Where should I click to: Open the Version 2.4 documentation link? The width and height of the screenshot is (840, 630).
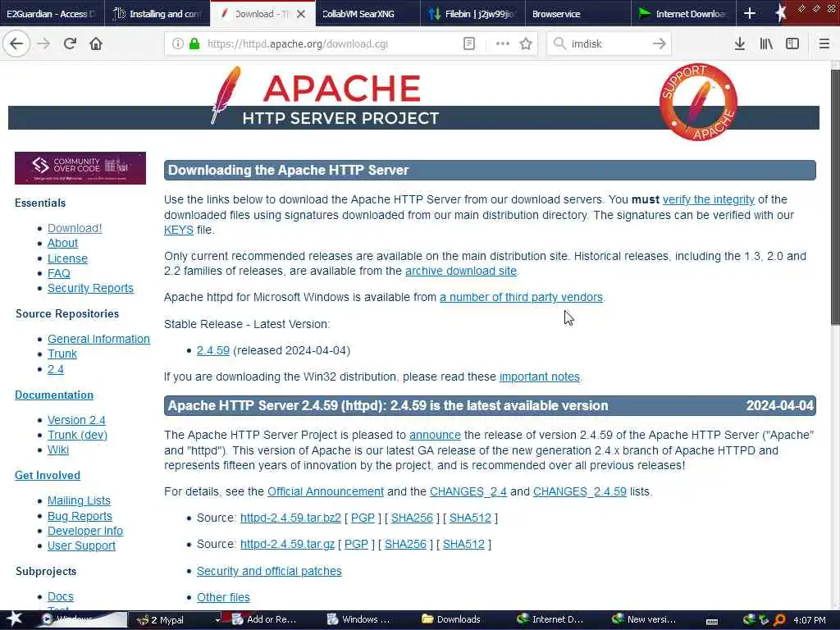coord(76,420)
